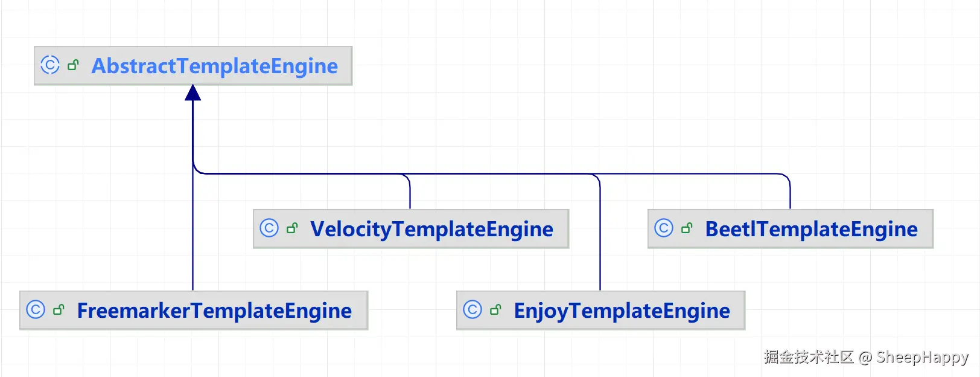Click the BeetlTemplateEngine class icon

tap(664, 228)
